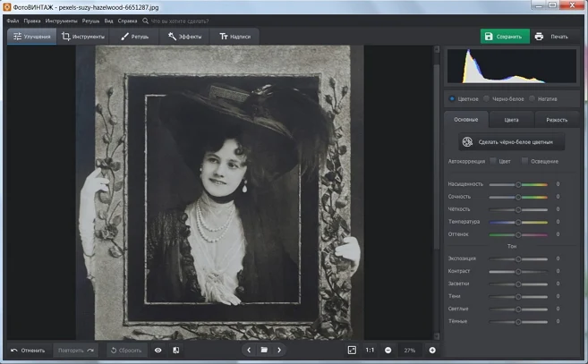Screen dimensions: 588x364
Task: Enable the Освещение autocorrection checkbox
Action: (x=527, y=161)
